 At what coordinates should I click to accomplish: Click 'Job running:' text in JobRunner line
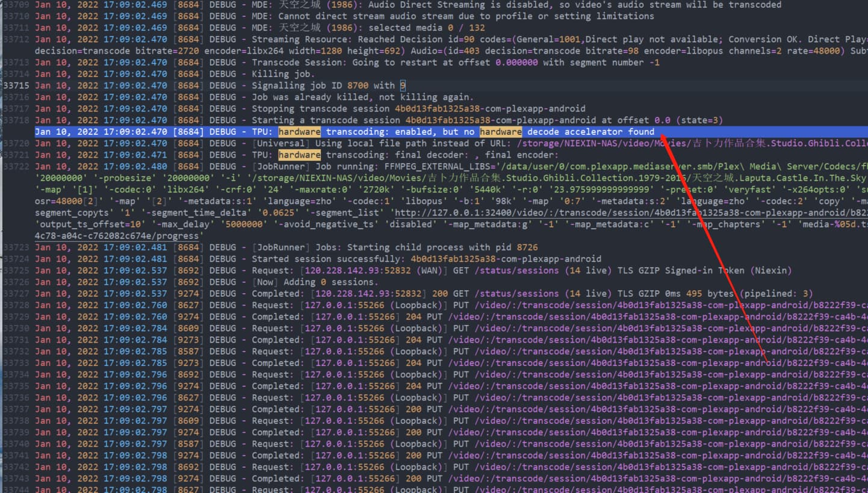(x=347, y=166)
